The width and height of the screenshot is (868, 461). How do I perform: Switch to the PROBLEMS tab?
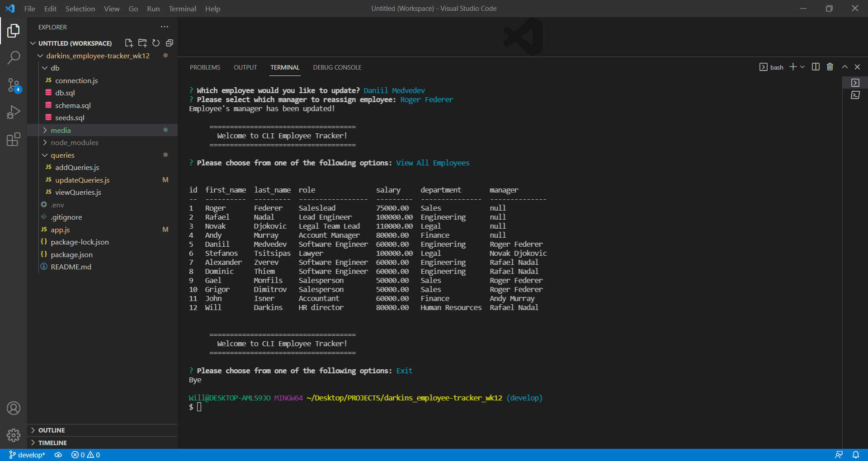click(205, 67)
